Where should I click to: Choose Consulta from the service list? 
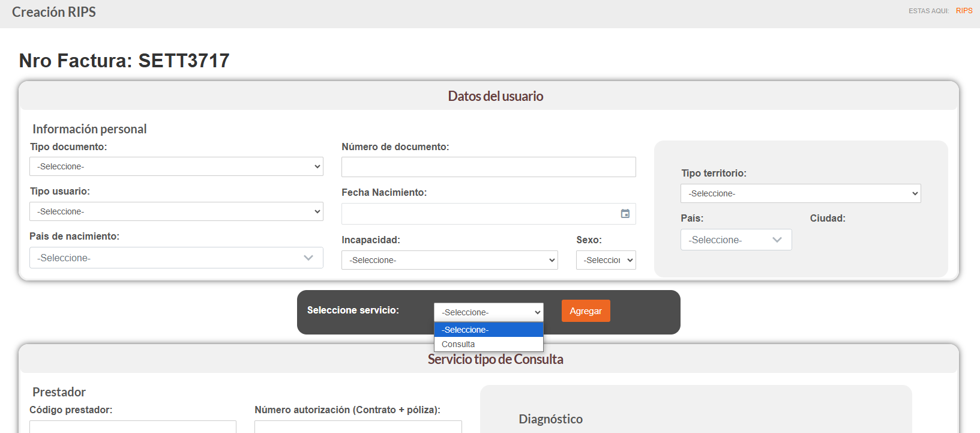(488, 344)
